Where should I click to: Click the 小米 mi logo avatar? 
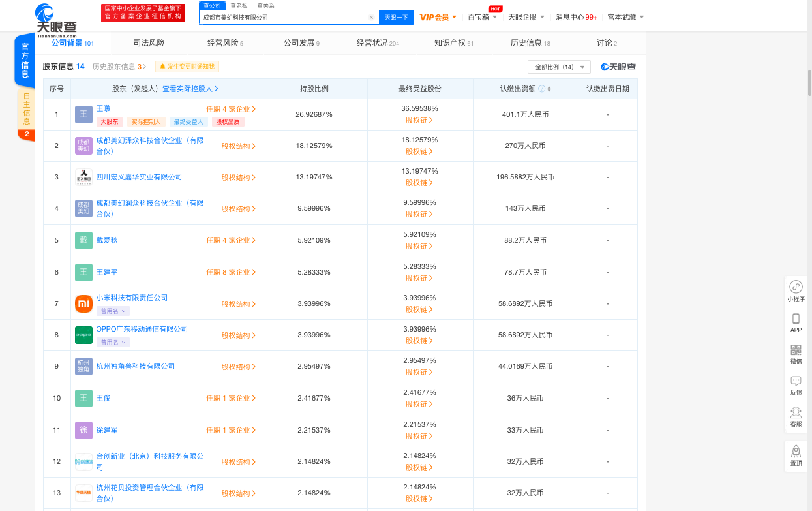(x=83, y=303)
